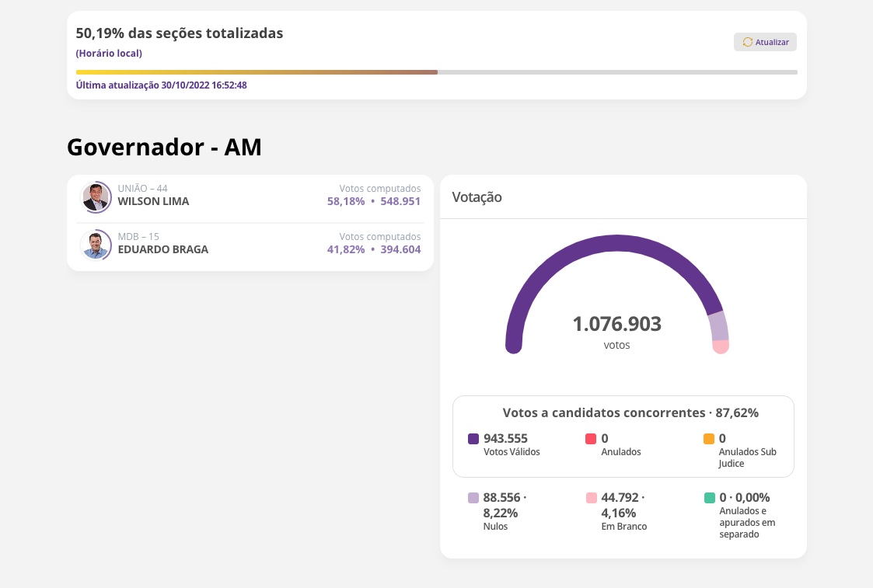Click the pink Em Branco legend square
Viewport: 873px width, 588px height.
point(591,498)
